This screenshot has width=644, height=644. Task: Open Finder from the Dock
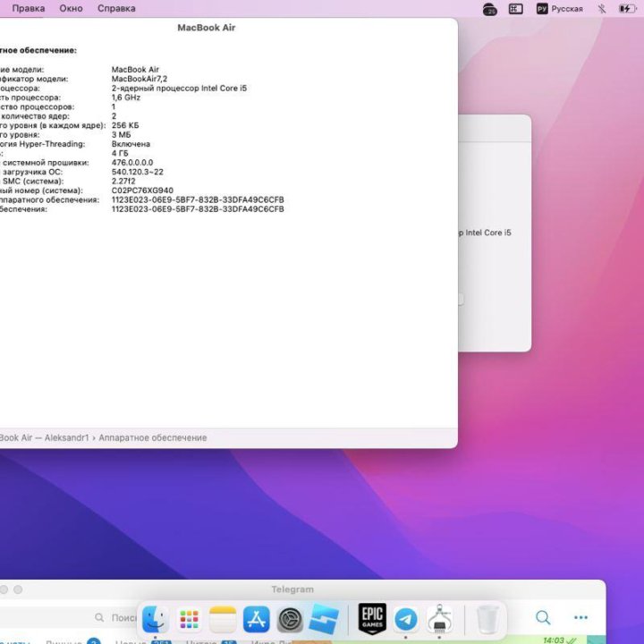point(156,619)
